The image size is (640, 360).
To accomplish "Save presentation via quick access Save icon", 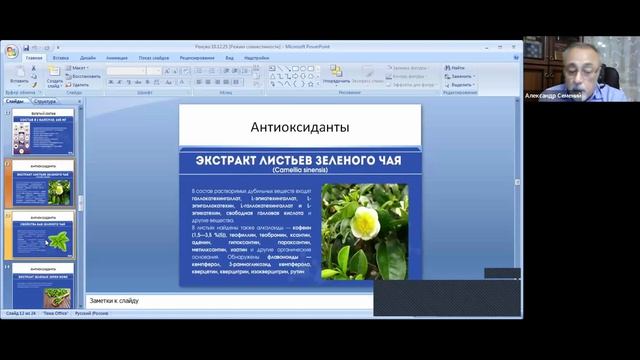I will tap(26, 48).
